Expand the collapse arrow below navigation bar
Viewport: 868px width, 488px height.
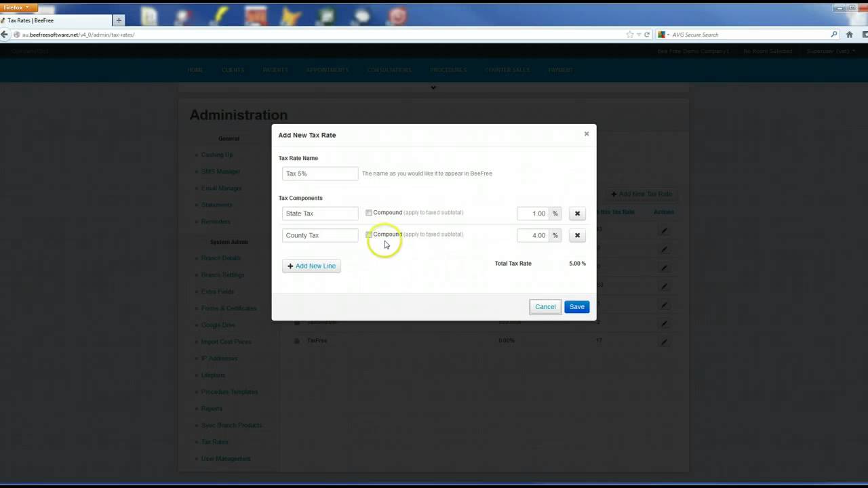click(433, 87)
